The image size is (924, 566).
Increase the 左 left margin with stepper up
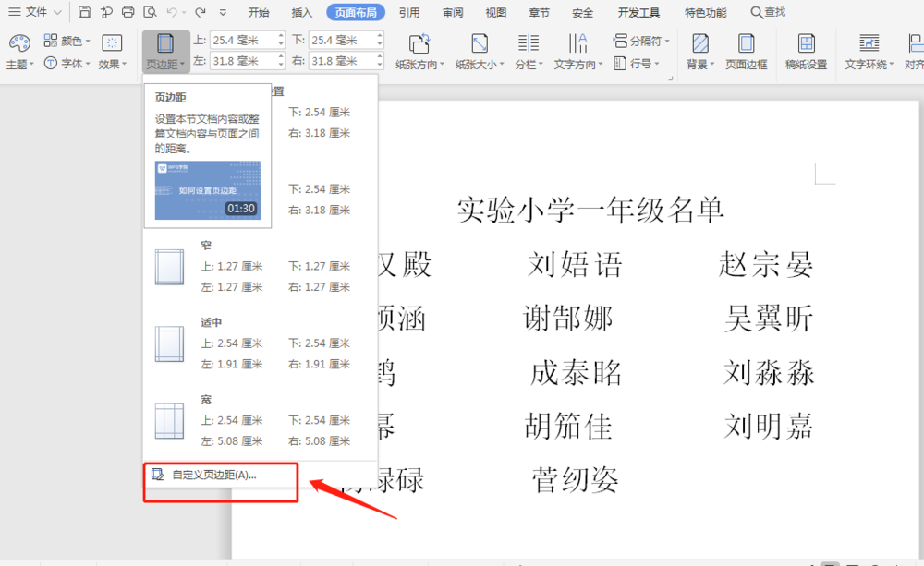(281, 56)
